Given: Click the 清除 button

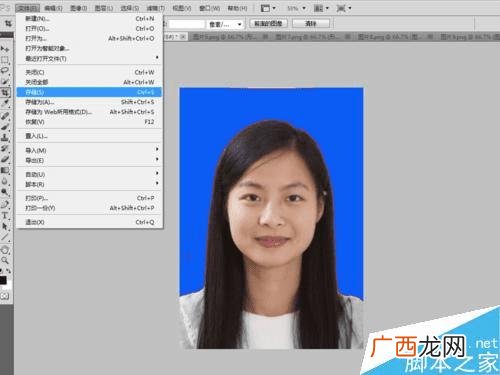Looking at the screenshot, I should pyautogui.click(x=311, y=23).
